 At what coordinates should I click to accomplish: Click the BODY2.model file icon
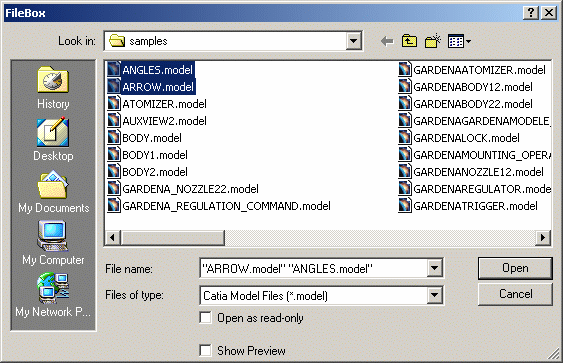point(113,172)
